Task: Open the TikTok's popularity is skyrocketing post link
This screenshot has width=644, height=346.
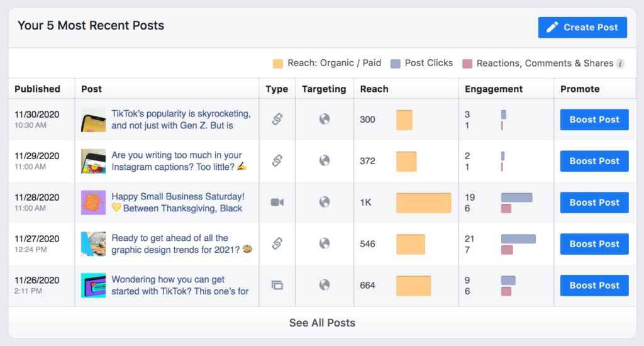Action: [x=181, y=120]
